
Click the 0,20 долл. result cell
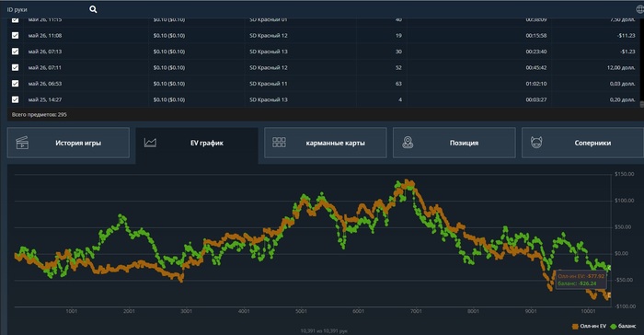coord(623,99)
